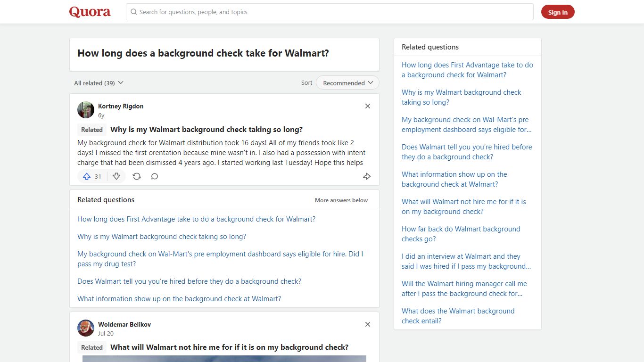
Task: Open sidebar link 'I did an interview at Walmart'
Action: 466,261
